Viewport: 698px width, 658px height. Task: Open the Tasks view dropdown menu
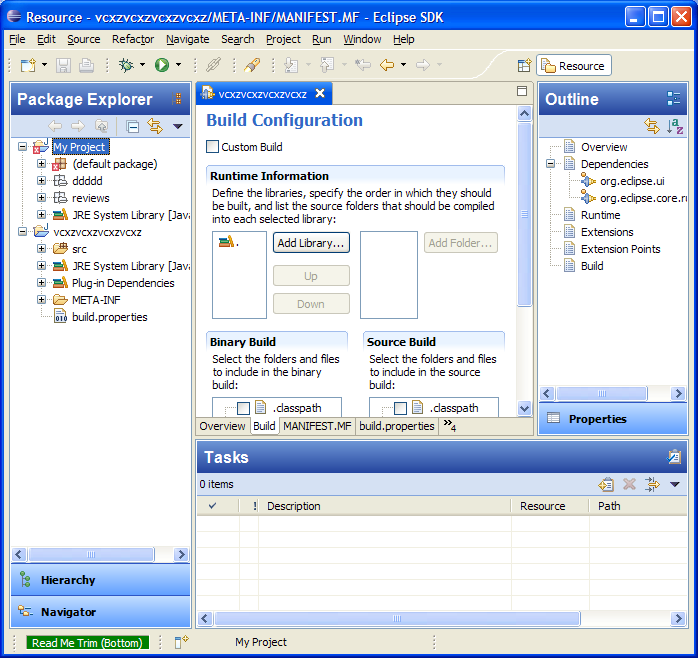(675, 484)
